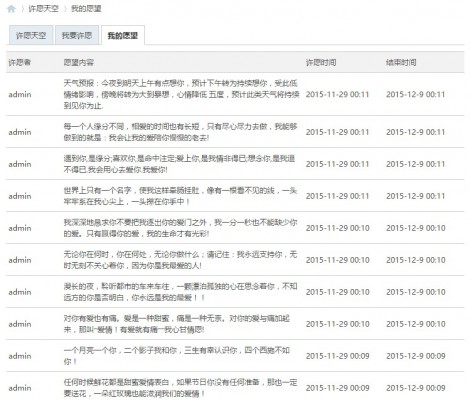Select the wish starting with 漫长的夜
Viewport: 470px width, 400px height.
(x=180, y=292)
